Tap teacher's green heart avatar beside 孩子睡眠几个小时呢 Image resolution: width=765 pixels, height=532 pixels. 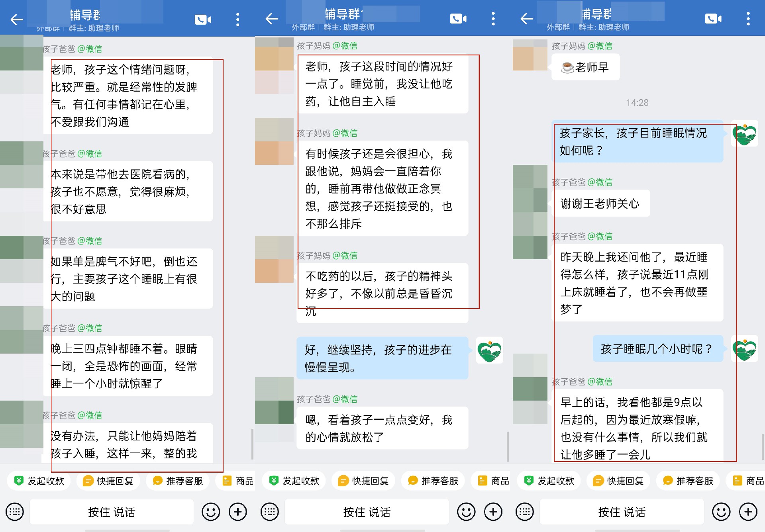[744, 349]
